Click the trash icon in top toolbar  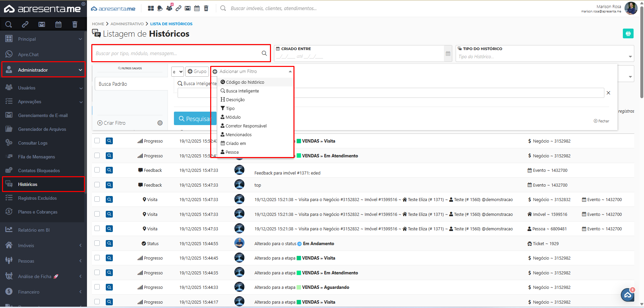tap(206, 8)
